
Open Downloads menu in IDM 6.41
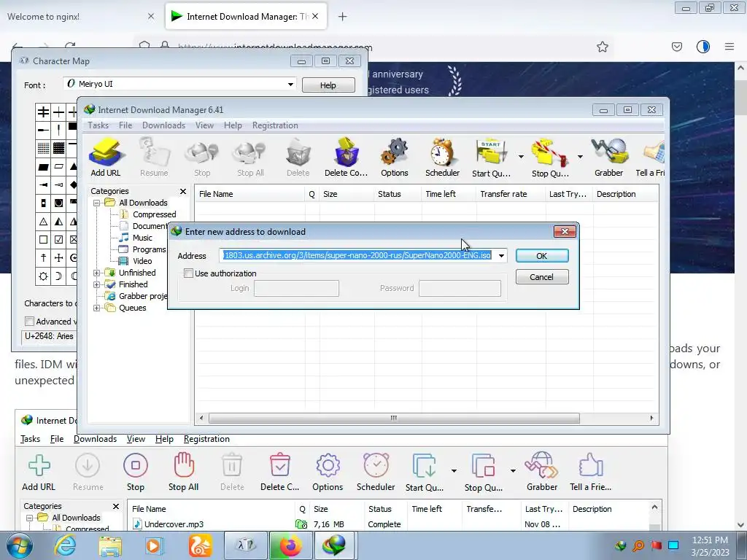coord(163,125)
